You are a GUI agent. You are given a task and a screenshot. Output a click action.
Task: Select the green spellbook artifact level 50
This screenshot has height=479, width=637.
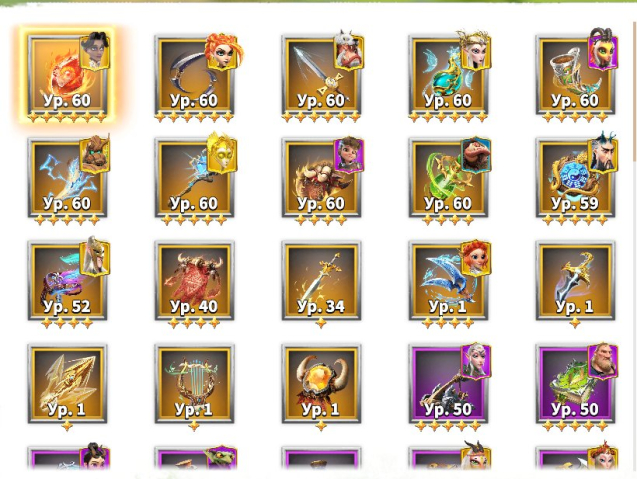[x=575, y=384]
